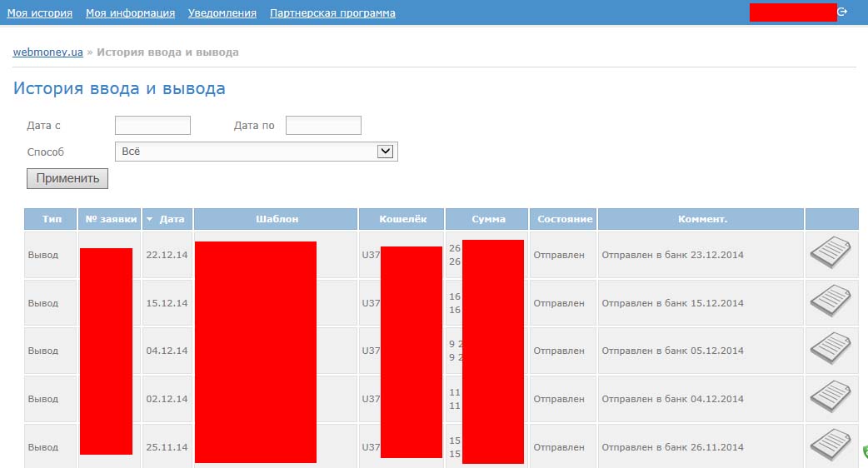Open Партнерская программа menu link
Viewport: 868px width, 468px height.
point(332,13)
